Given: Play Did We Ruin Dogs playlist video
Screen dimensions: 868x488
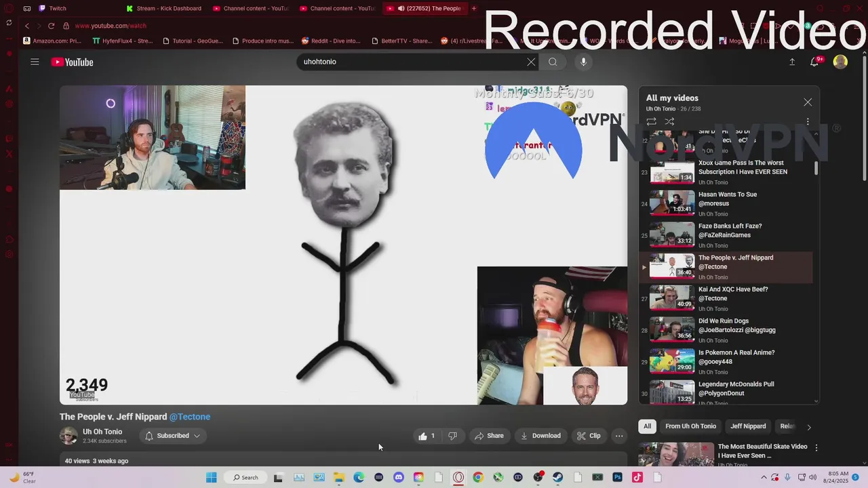Looking at the screenshot, I should [x=726, y=330].
